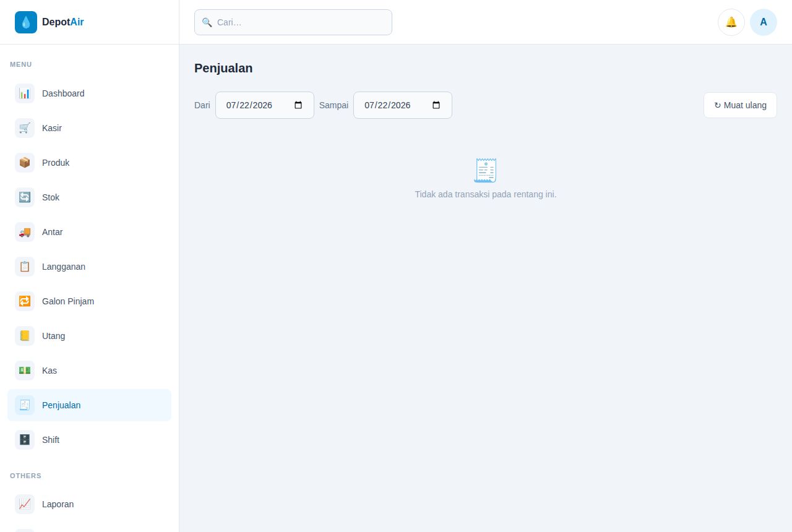792x532 pixels.
Task: Click the Stok refresh arrows icon
Action: (25, 197)
